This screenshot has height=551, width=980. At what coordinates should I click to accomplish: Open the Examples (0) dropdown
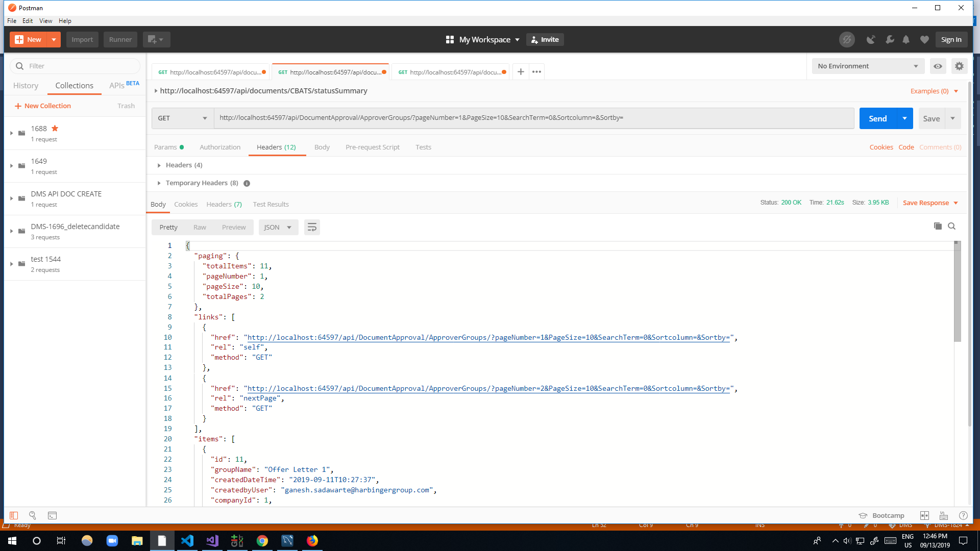tap(934, 91)
